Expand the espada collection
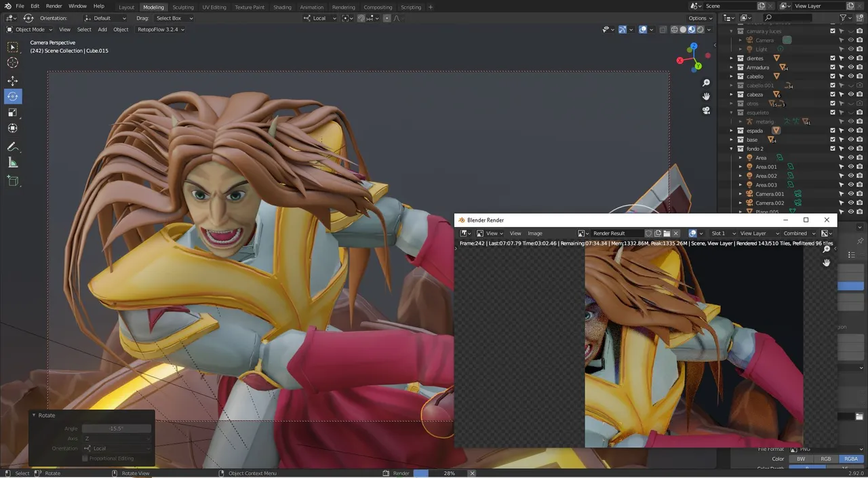The height and width of the screenshot is (478, 868). click(731, 130)
